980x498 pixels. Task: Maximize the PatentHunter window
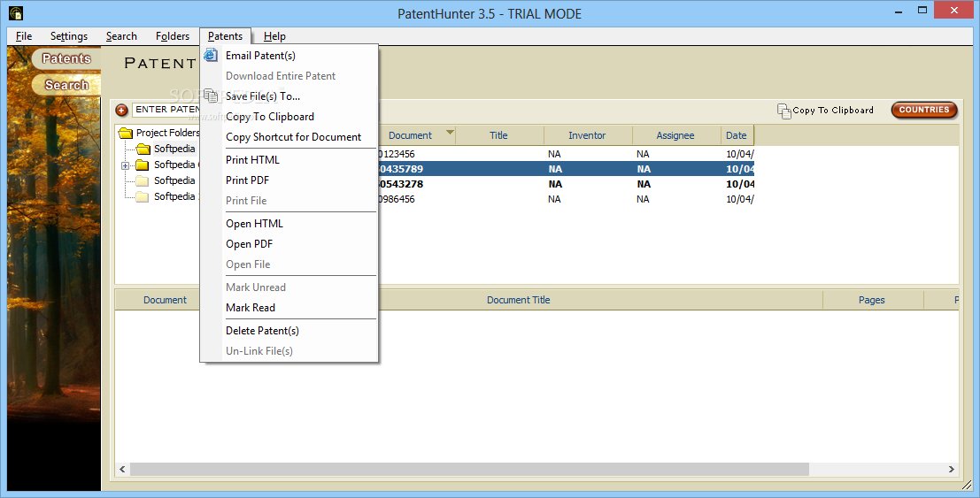(x=922, y=11)
